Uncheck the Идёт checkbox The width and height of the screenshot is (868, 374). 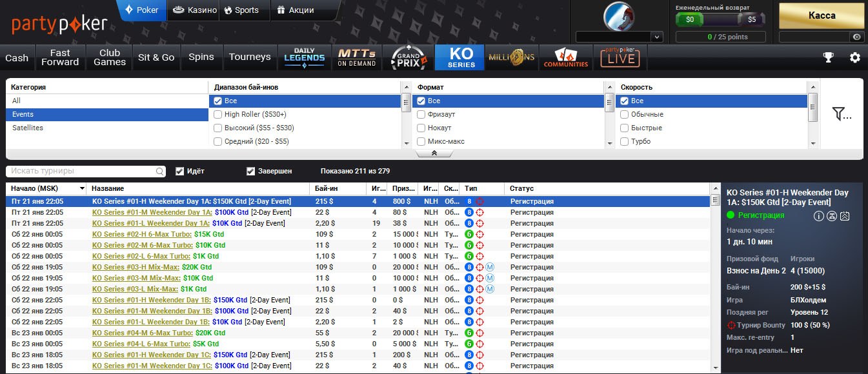tap(180, 171)
